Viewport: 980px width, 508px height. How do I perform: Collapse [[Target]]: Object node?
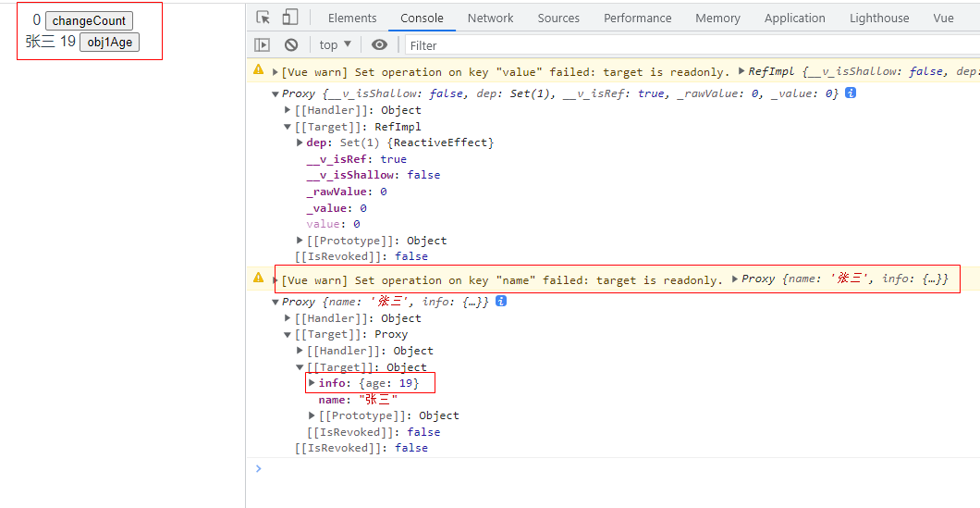pos(300,367)
